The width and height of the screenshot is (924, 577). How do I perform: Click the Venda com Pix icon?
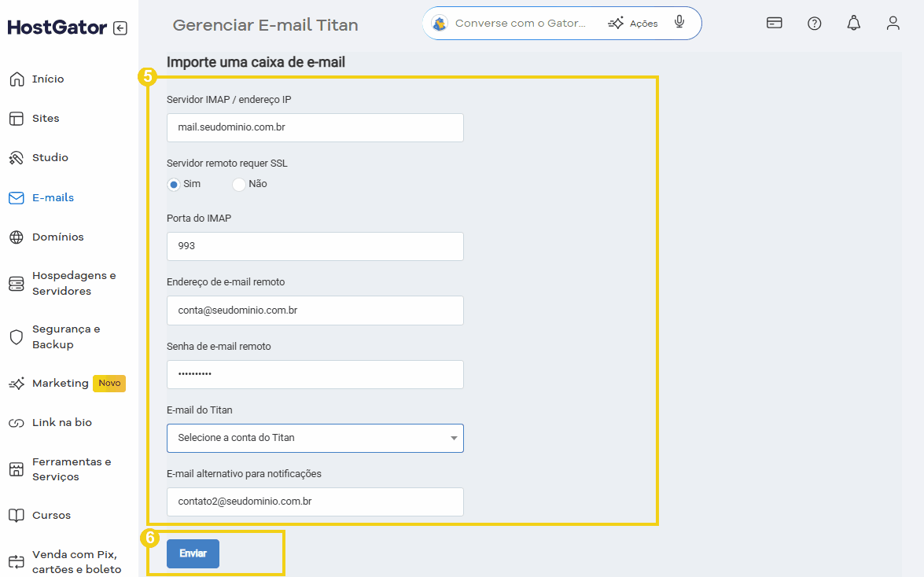tap(17, 562)
